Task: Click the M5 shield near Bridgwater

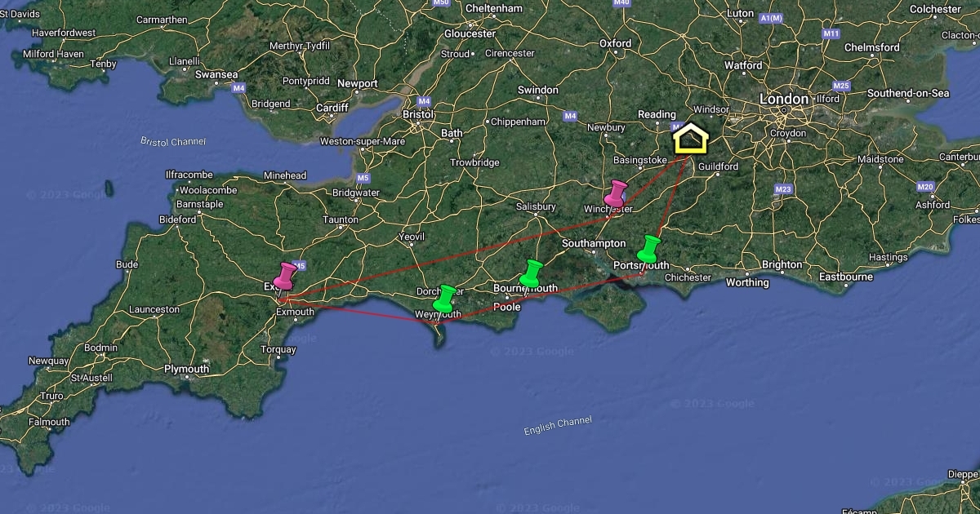Action: (x=363, y=178)
